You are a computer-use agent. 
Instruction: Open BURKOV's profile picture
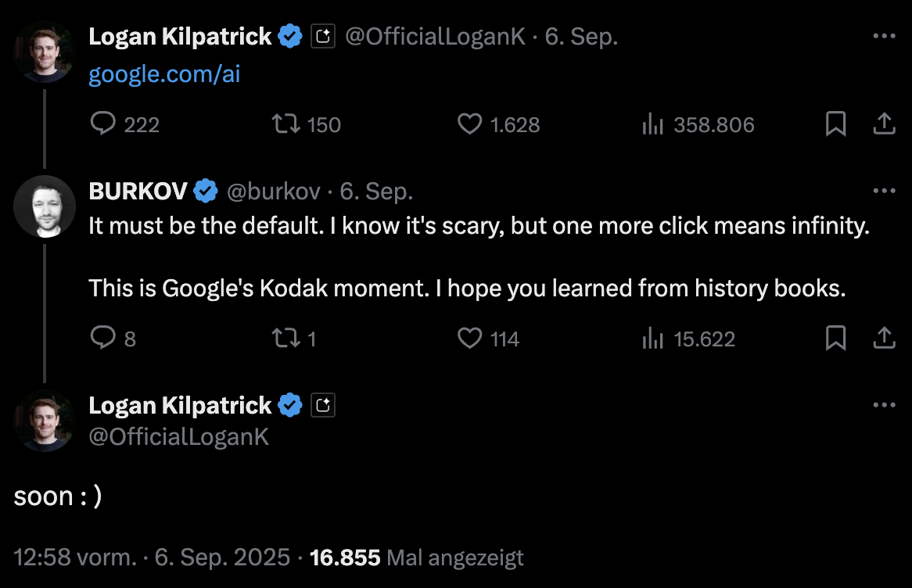45,206
